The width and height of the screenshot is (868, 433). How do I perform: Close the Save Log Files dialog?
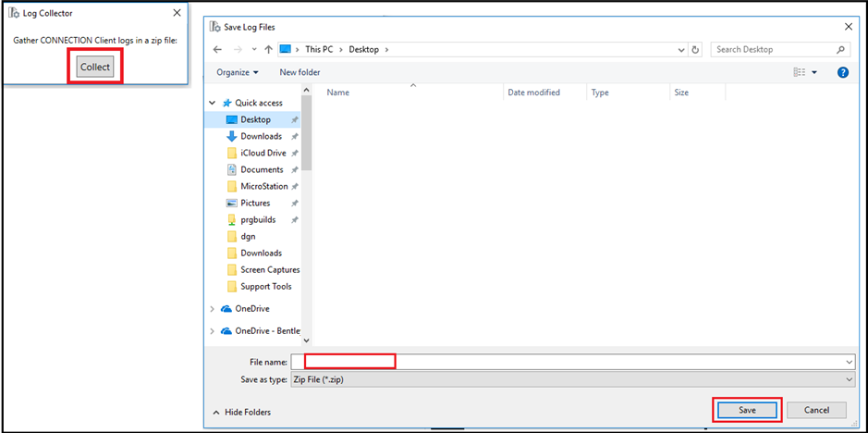tap(848, 27)
